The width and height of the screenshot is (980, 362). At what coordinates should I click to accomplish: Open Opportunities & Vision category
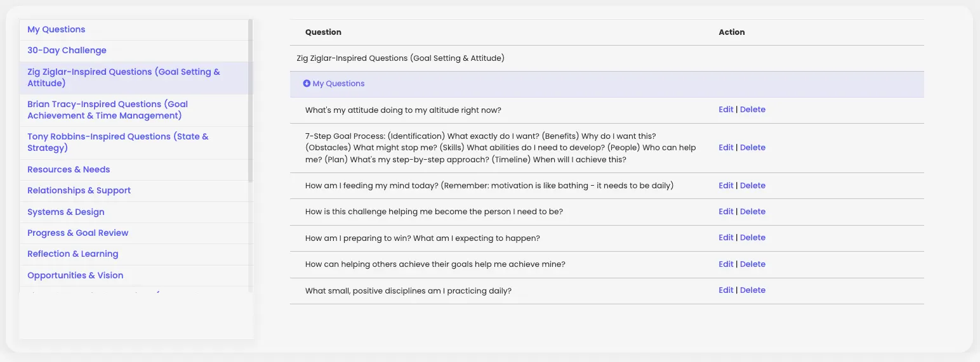point(75,275)
